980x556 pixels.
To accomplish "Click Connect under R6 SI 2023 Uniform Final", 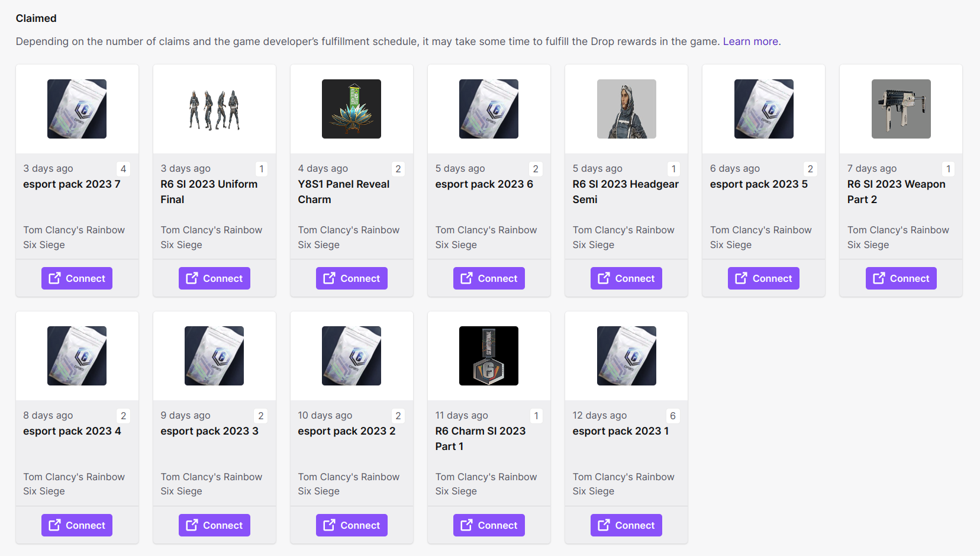I will click(214, 278).
